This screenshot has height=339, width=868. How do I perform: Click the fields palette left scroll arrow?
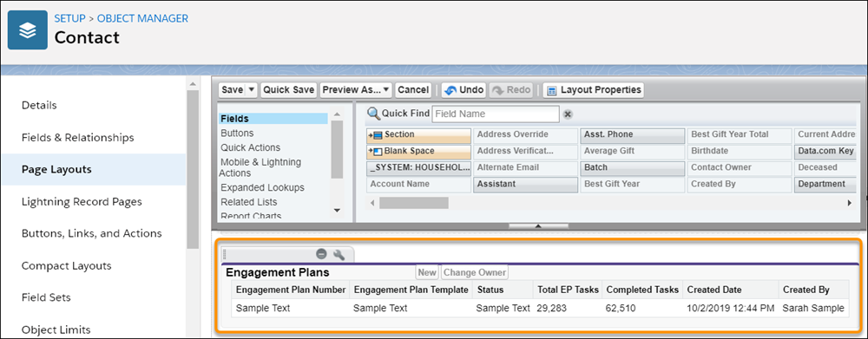click(x=372, y=203)
